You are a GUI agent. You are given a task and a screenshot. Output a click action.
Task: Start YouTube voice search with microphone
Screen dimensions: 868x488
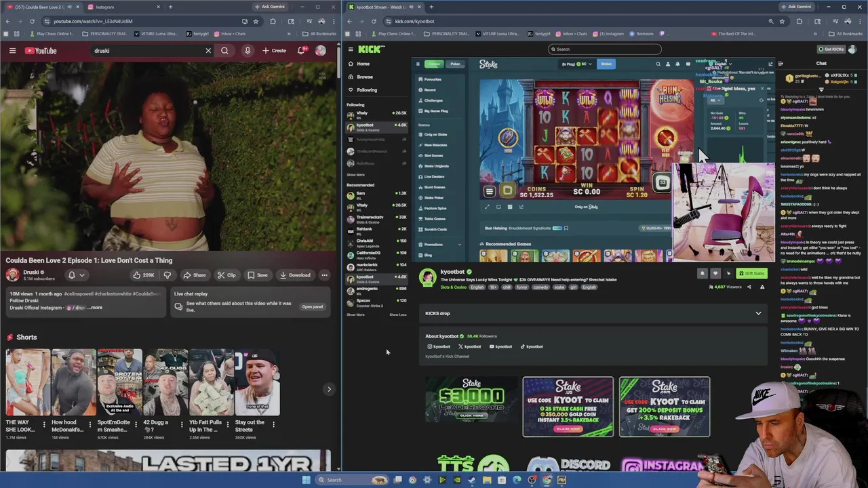(x=248, y=51)
